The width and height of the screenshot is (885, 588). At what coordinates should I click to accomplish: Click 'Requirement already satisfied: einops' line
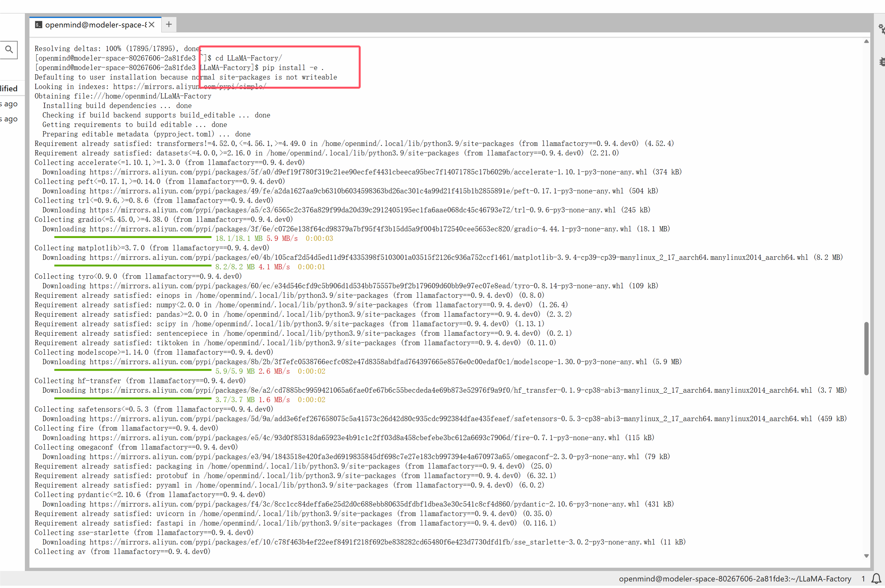[x=289, y=295]
